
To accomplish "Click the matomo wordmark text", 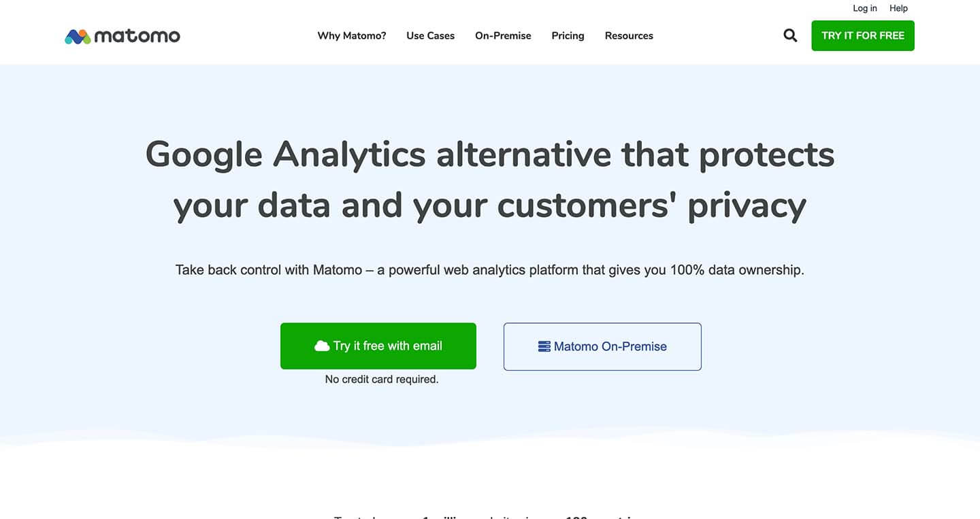I will pos(137,36).
